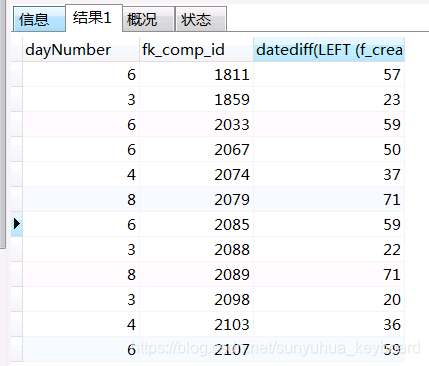Click datediff value 36 in row 2103
This screenshot has height=366, width=429.
click(x=329, y=324)
